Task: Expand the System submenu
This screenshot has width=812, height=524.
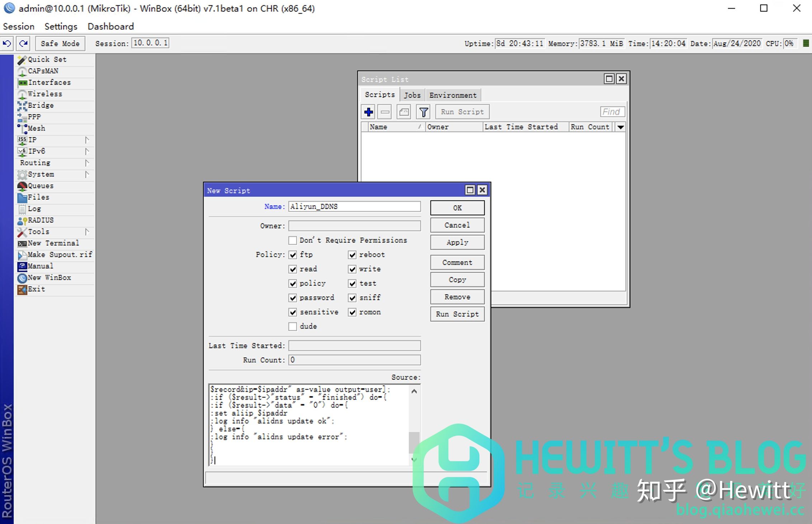Action: (x=87, y=174)
